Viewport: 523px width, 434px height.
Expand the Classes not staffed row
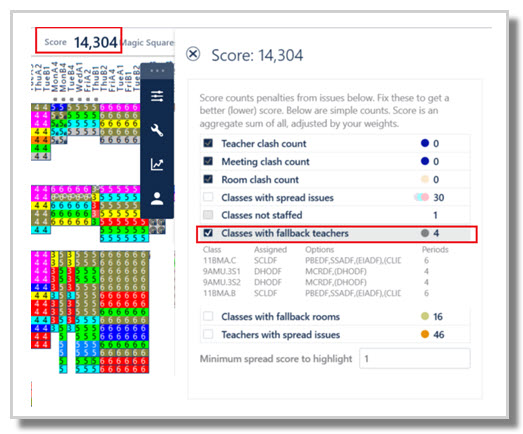click(x=335, y=215)
